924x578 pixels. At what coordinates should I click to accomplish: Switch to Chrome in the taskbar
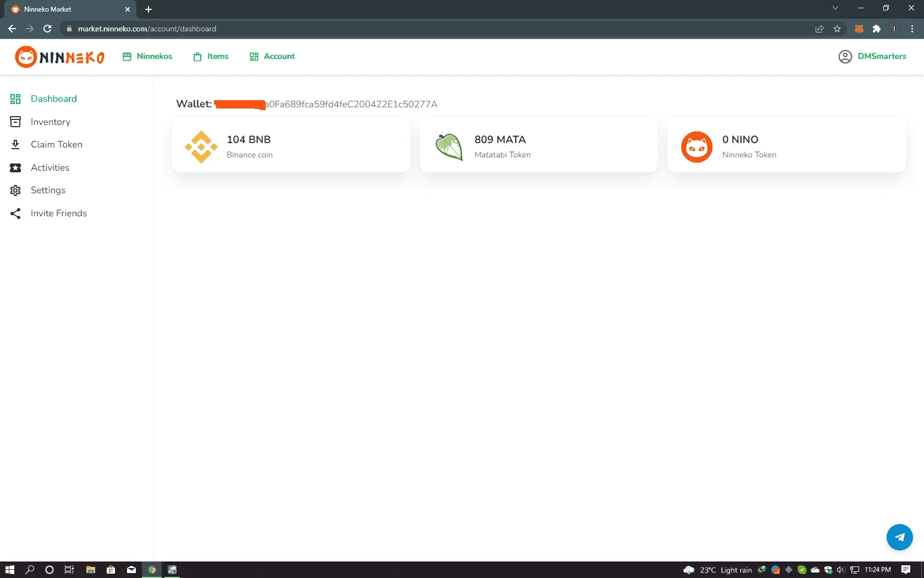coord(152,570)
